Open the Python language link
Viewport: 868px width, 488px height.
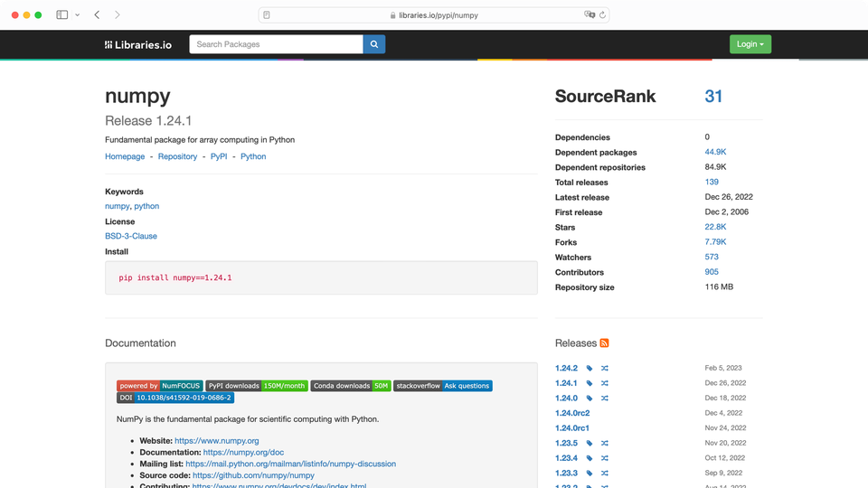tap(253, 156)
